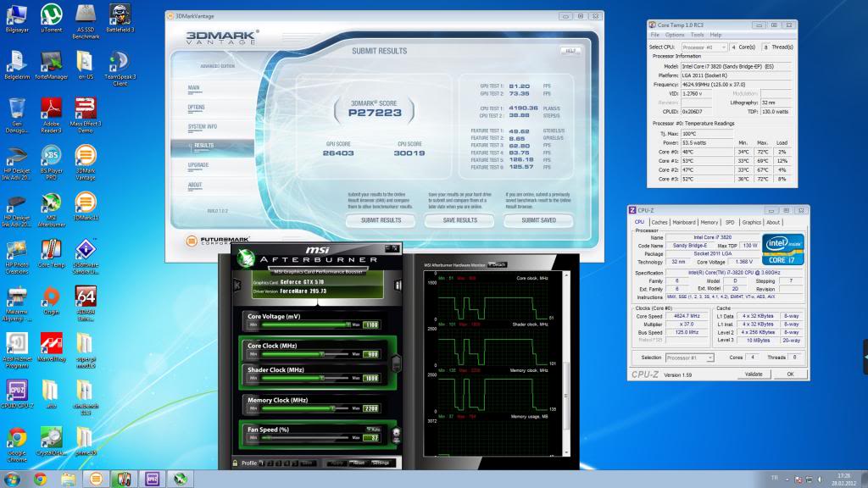Launch the AS SSD Benchmark shortcut
The height and width of the screenshot is (488, 868).
click(x=86, y=21)
